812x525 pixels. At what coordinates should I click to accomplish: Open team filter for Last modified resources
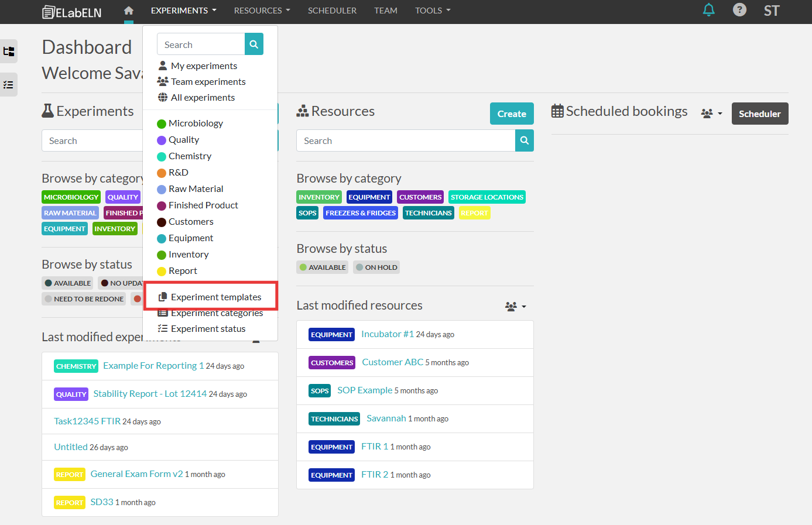click(515, 306)
